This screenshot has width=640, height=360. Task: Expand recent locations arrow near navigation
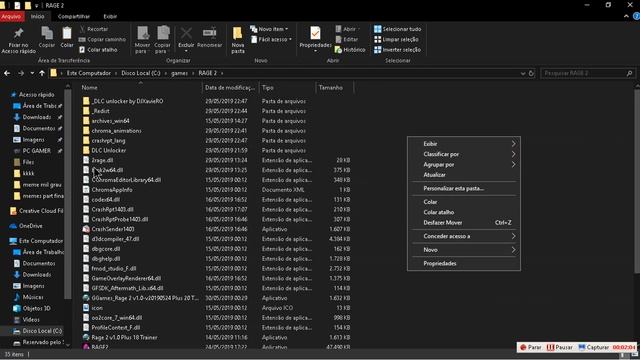[32, 73]
